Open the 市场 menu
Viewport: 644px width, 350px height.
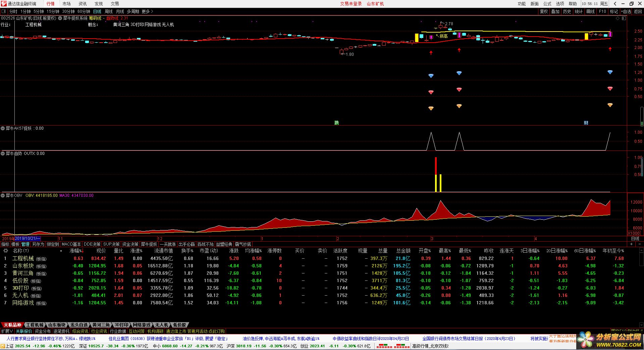[67, 4]
